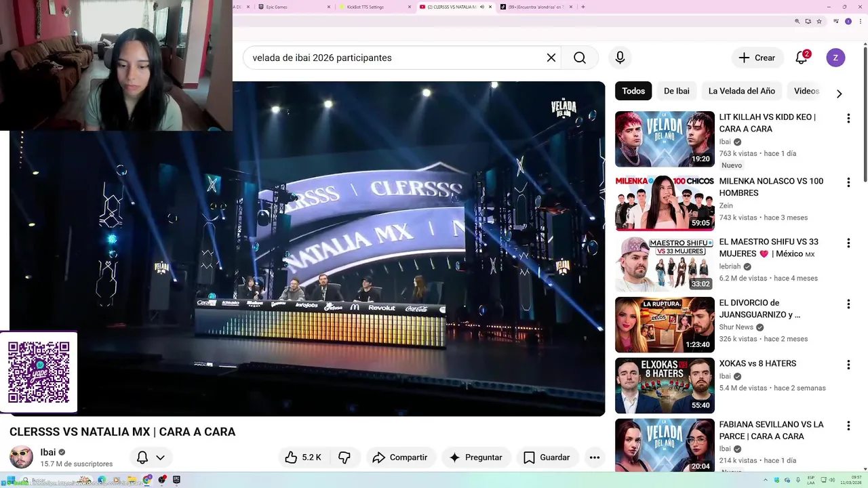Image resolution: width=868 pixels, height=488 pixels.
Task: Click the taskbar volume icon
Action: [832, 480]
